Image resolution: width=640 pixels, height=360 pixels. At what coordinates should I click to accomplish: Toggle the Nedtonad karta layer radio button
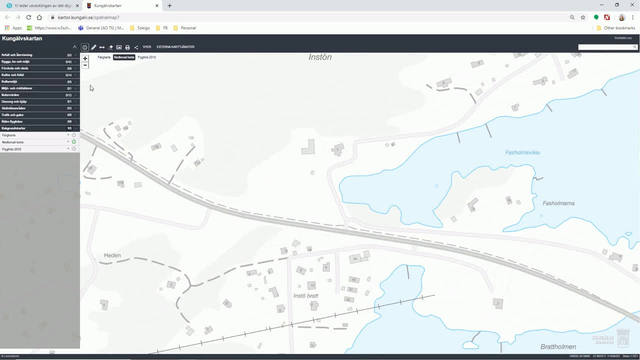point(74,142)
